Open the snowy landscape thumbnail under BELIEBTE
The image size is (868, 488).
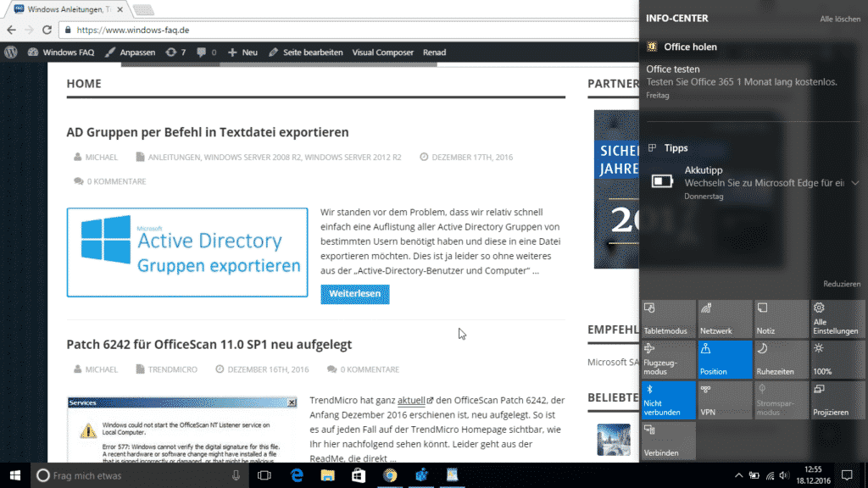pyautogui.click(x=614, y=440)
